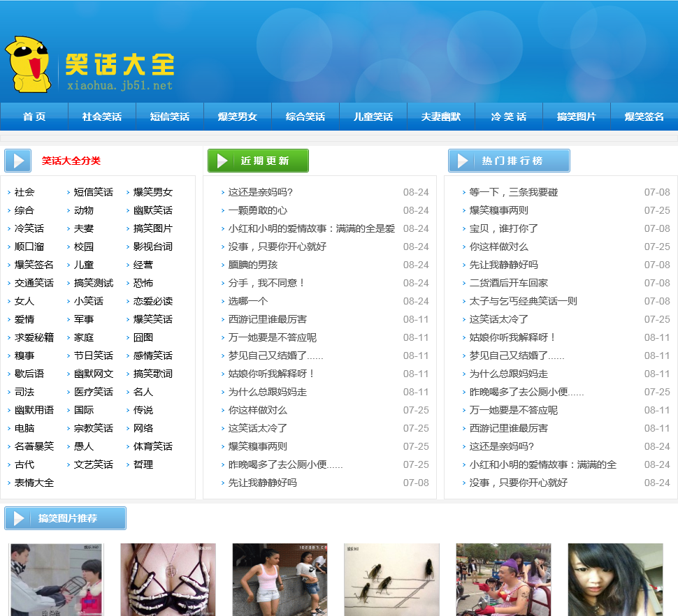678x616 pixels.
Task: Open 这笑话太冷了 in recent updates
Action: click(258, 428)
